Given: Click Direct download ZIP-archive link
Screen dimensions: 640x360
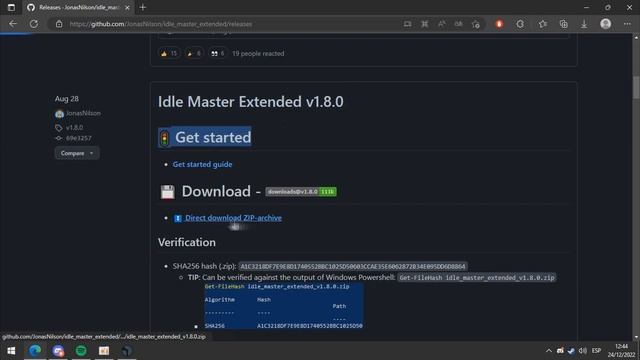Looking at the screenshot, I should point(233,218).
